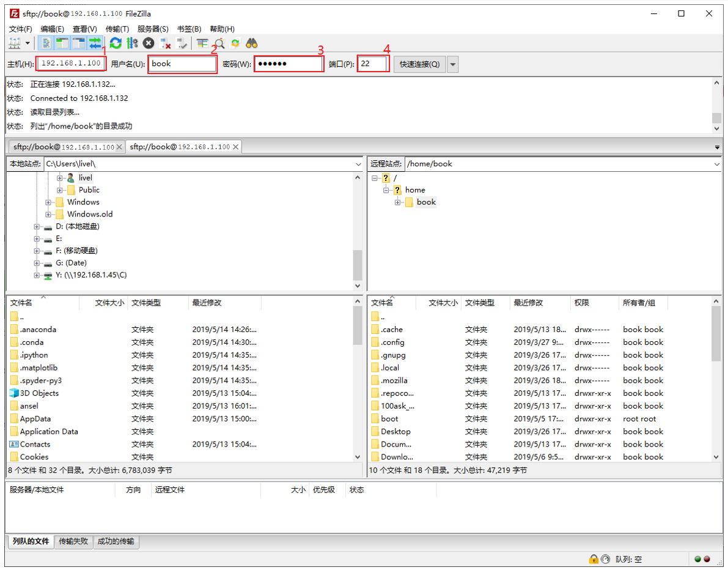
Task: Switch to first sftp://book@ tab
Action: [64, 147]
